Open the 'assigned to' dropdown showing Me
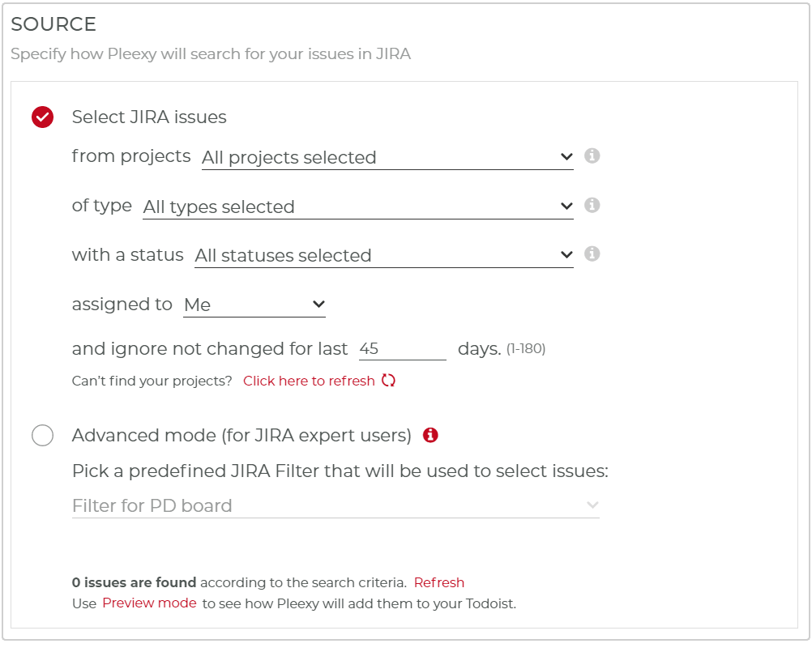The height and width of the screenshot is (652, 812). (x=254, y=305)
